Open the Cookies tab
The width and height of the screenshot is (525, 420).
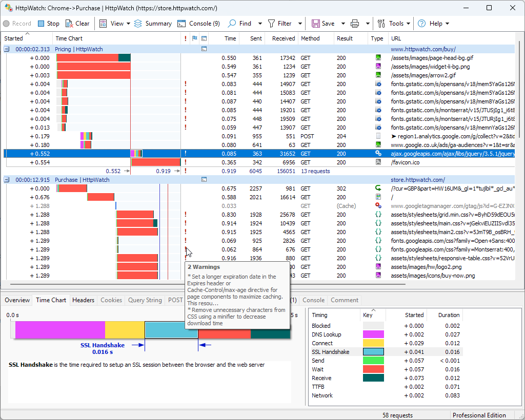click(111, 300)
